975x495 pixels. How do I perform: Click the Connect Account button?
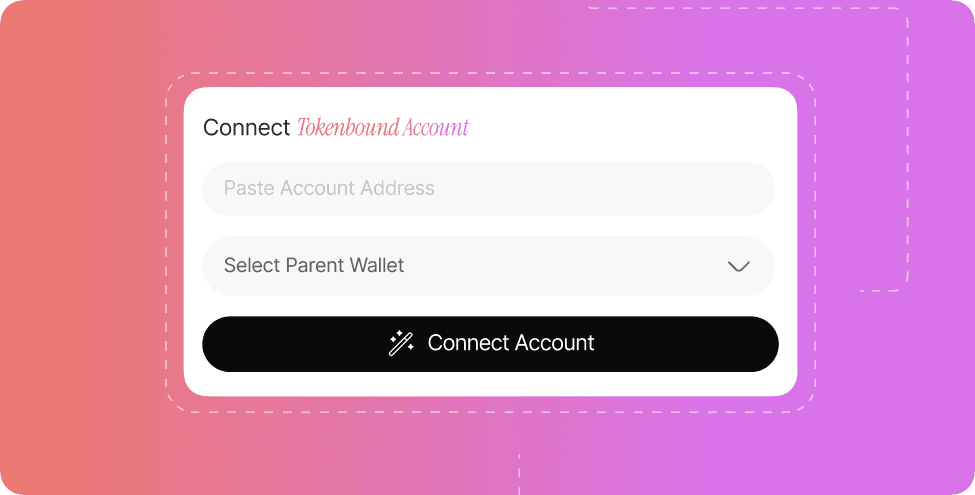pyautogui.click(x=490, y=344)
